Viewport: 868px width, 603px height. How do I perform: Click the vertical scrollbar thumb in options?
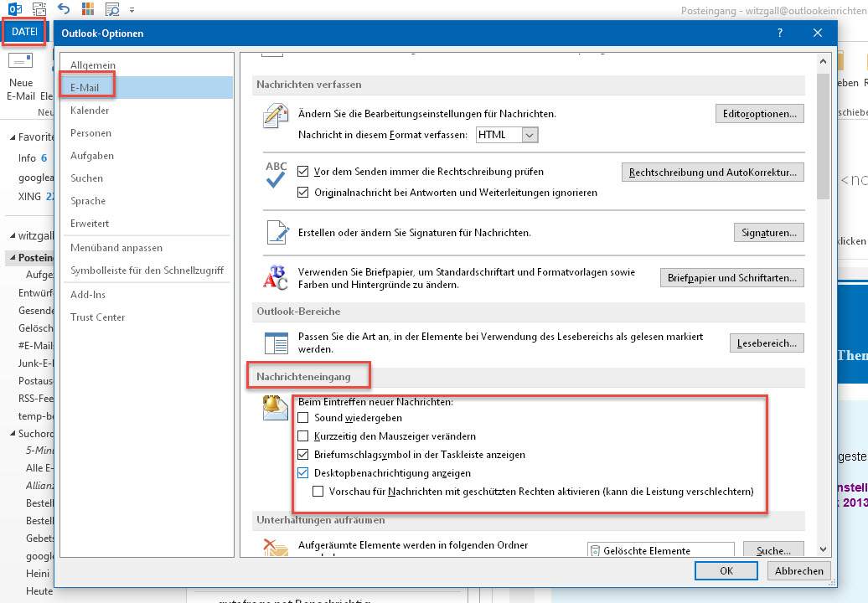click(823, 136)
